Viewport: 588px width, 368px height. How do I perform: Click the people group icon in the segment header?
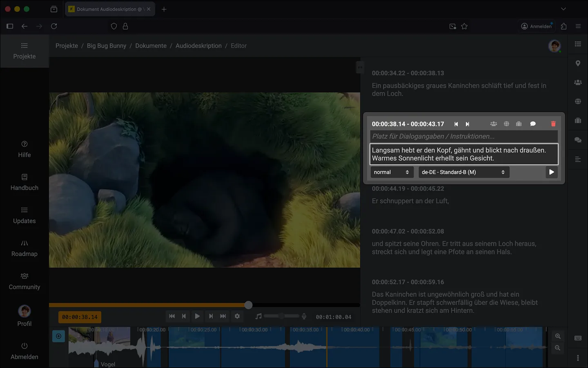point(494,124)
